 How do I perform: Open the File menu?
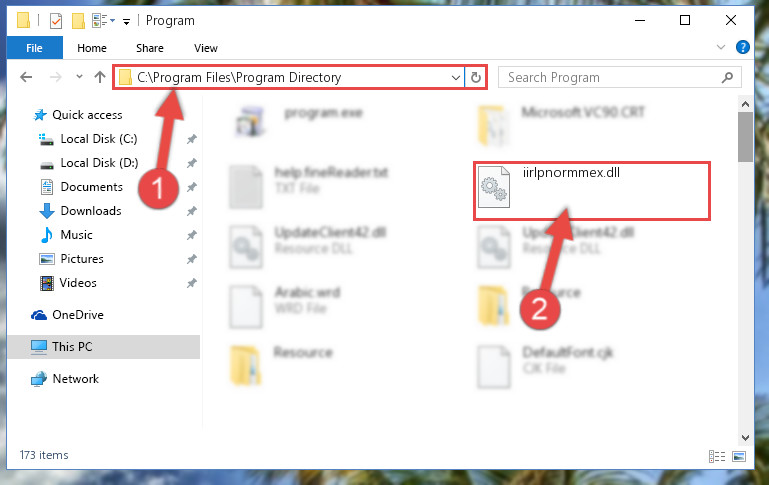coord(34,48)
